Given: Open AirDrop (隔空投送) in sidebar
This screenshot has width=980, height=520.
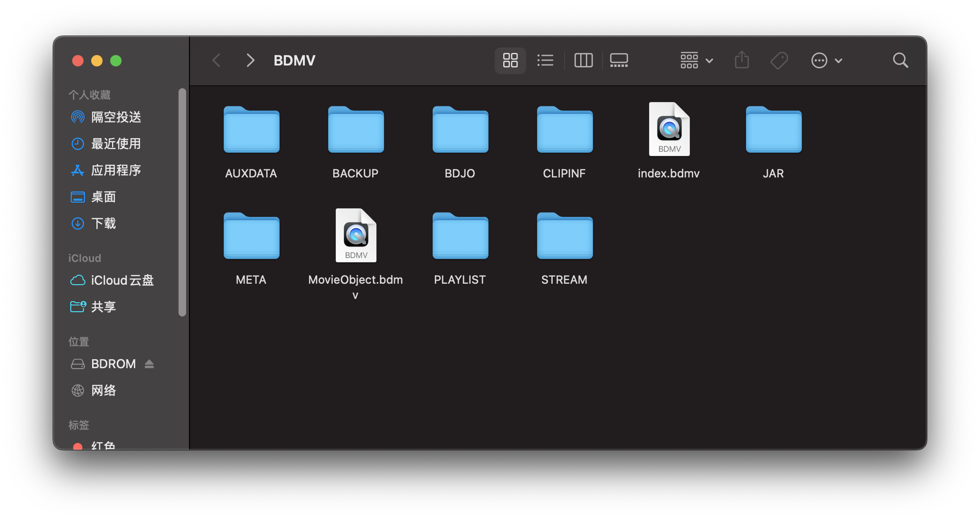Looking at the screenshot, I should click(116, 117).
